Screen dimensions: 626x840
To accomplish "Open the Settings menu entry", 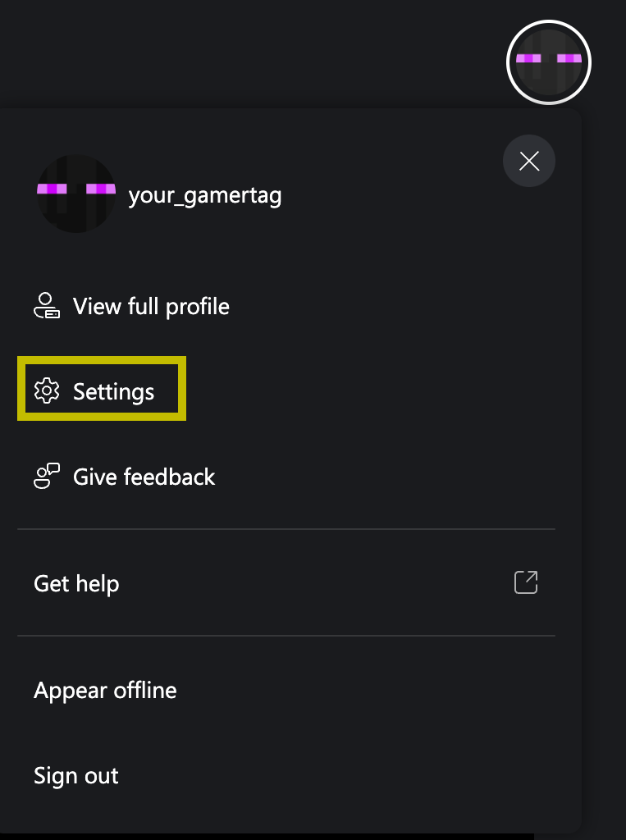I will 102,388.
